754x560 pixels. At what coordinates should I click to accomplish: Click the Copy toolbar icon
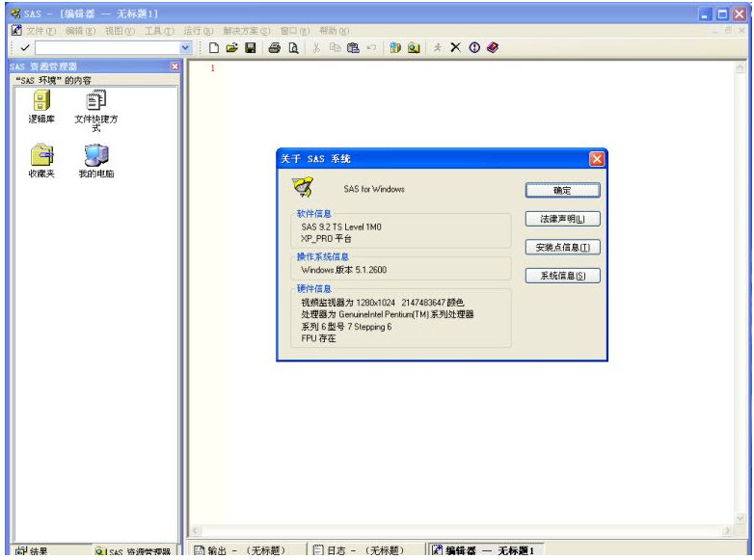click(x=335, y=47)
